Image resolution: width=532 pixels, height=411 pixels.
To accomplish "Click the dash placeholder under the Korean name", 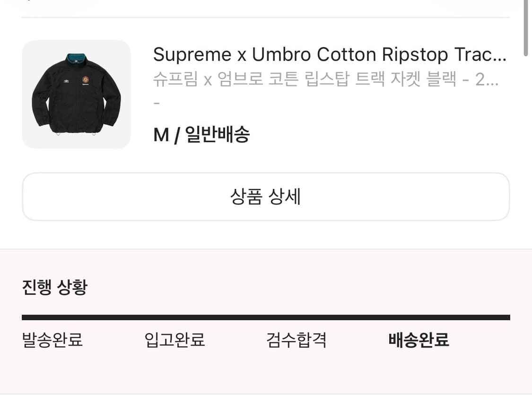I will point(157,103).
